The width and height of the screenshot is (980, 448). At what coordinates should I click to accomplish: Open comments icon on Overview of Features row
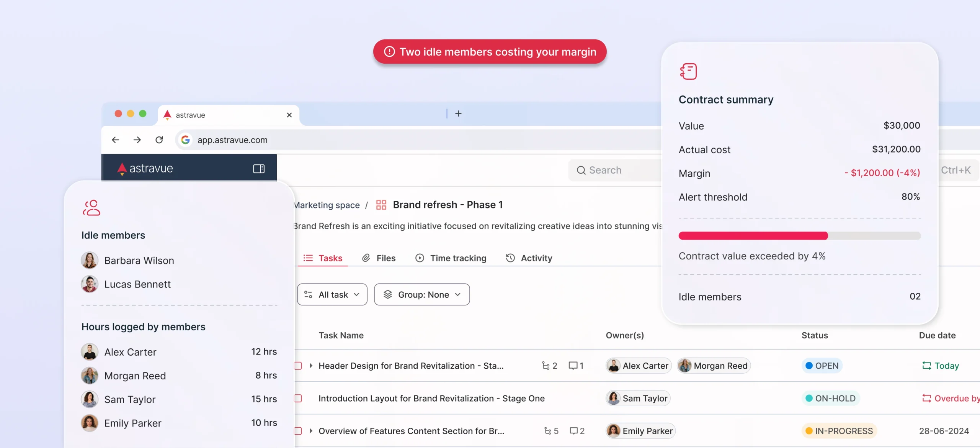tap(574, 431)
